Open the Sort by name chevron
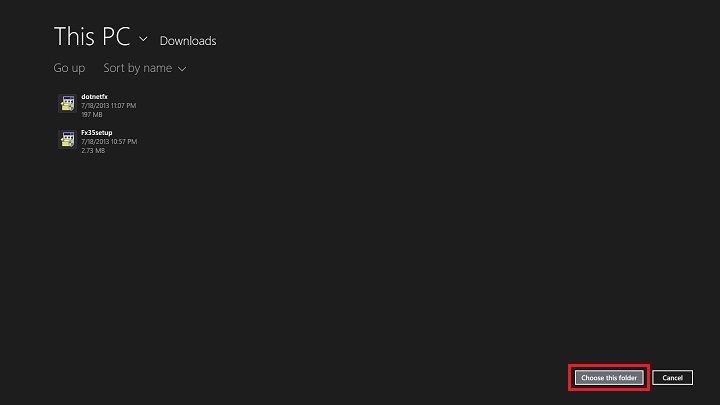720x405 pixels. click(x=182, y=69)
